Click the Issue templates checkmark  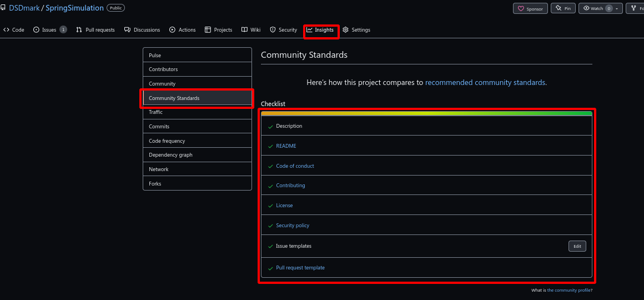click(270, 247)
